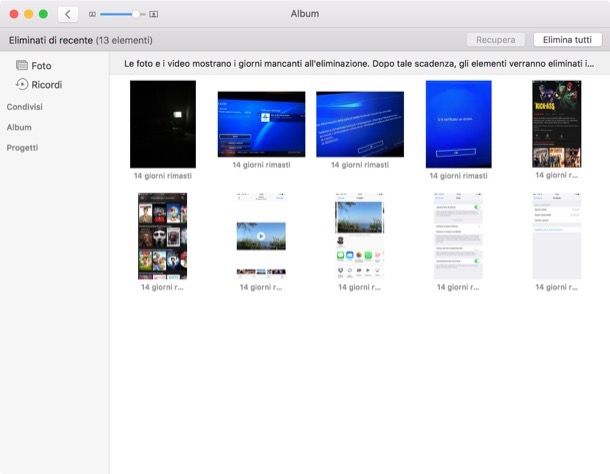Click the Recupera button
Image resolution: width=610 pixels, height=474 pixels.
[x=496, y=40]
